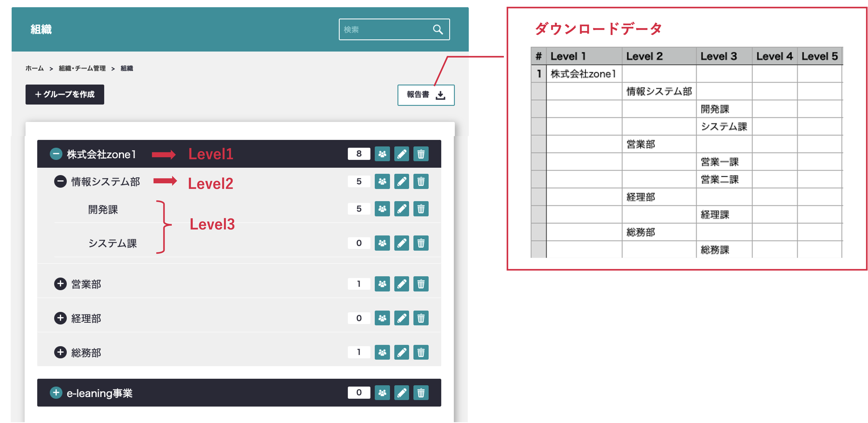Go to ホーム breadcrumb link
Image resolution: width=868 pixels, height=423 pixels.
pyautogui.click(x=34, y=68)
